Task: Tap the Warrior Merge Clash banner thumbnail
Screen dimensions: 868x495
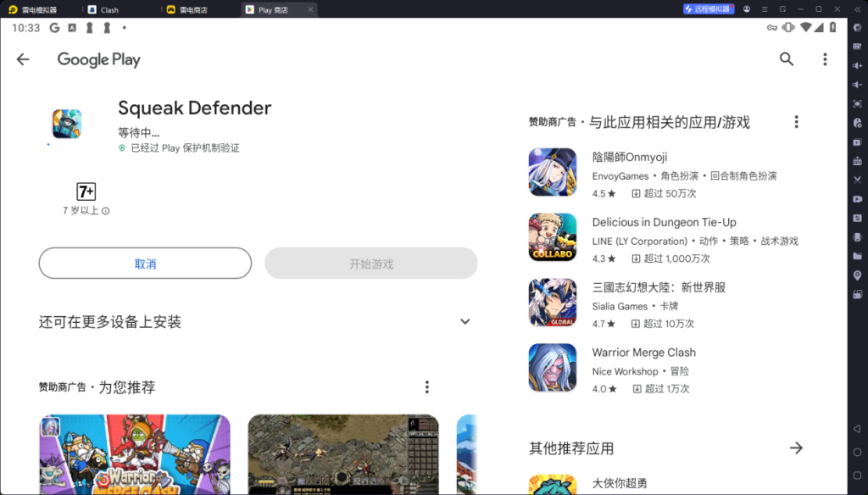Action: click(x=135, y=454)
